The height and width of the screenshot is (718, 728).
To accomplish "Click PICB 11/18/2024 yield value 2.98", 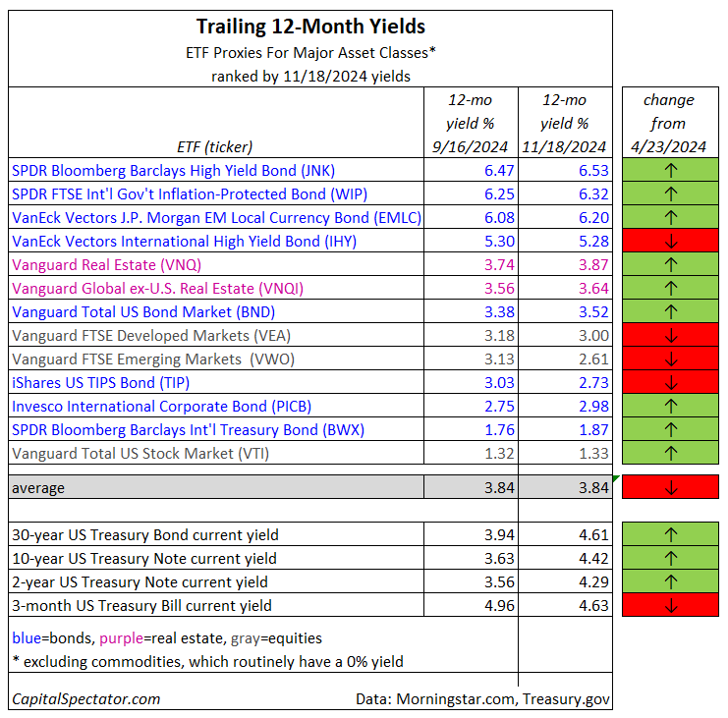I will (593, 406).
